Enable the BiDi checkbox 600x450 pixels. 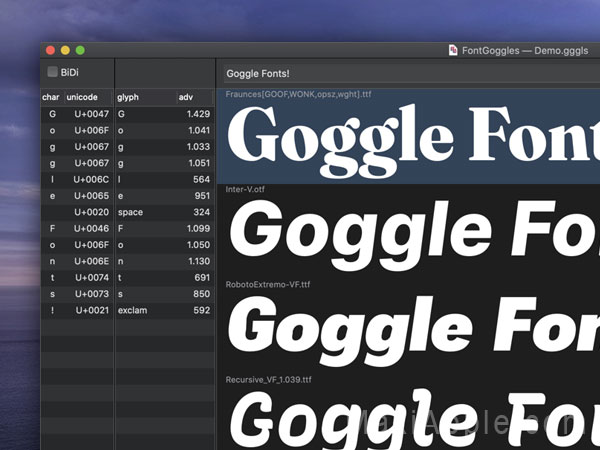52,72
